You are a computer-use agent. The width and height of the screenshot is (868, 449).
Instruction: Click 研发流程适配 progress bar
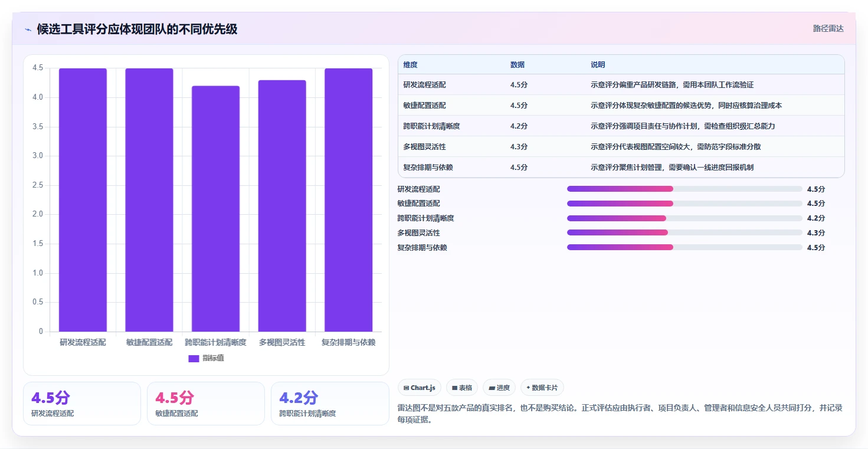tap(684, 189)
